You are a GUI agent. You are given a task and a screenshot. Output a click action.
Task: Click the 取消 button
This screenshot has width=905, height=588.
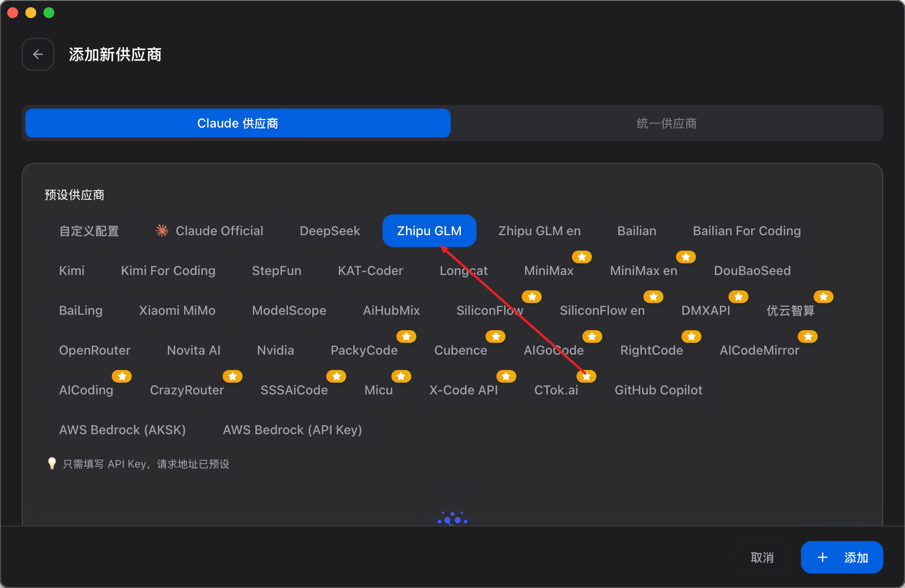[762, 557]
